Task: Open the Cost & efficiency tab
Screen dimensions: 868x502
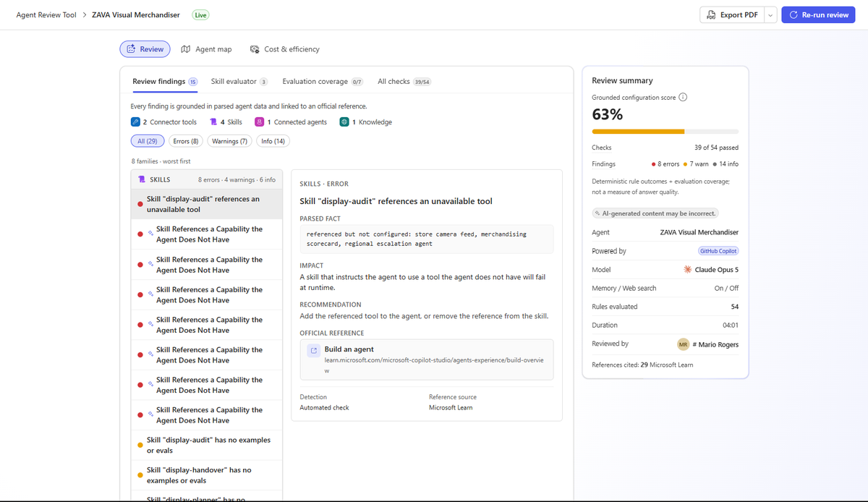Action: point(284,49)
